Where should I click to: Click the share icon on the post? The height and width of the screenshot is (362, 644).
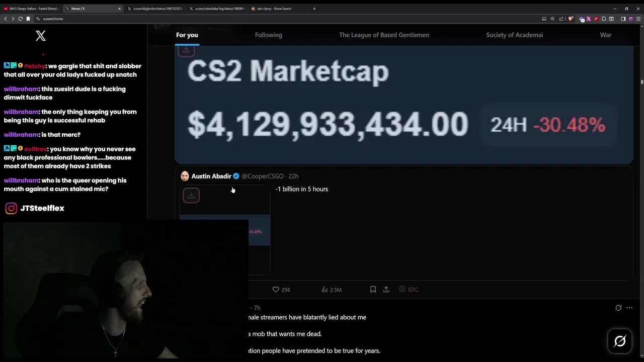tap(386, 290)
